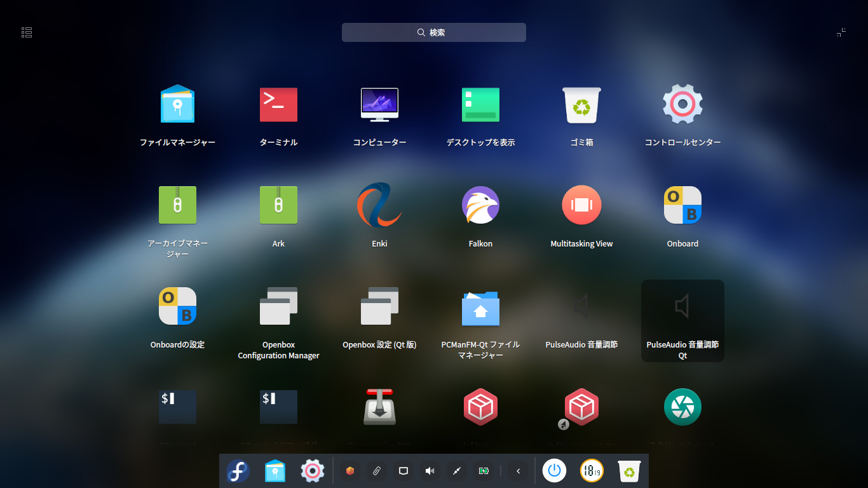
Task: Click the screen tray icon in the dock
Action: click(x=403, y=471)
